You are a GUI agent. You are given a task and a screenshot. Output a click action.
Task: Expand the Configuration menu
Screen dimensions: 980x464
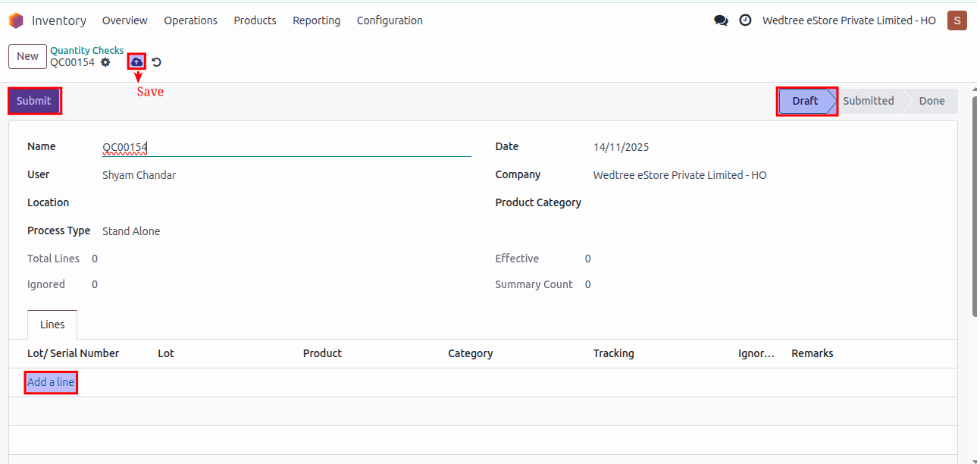[390, 20]
